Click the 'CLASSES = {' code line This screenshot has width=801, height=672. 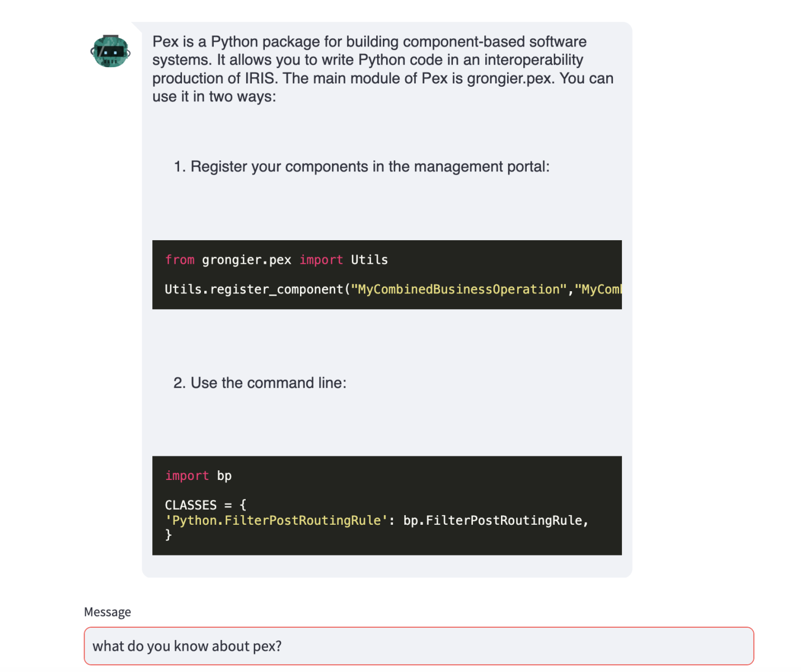coord(205,505)
